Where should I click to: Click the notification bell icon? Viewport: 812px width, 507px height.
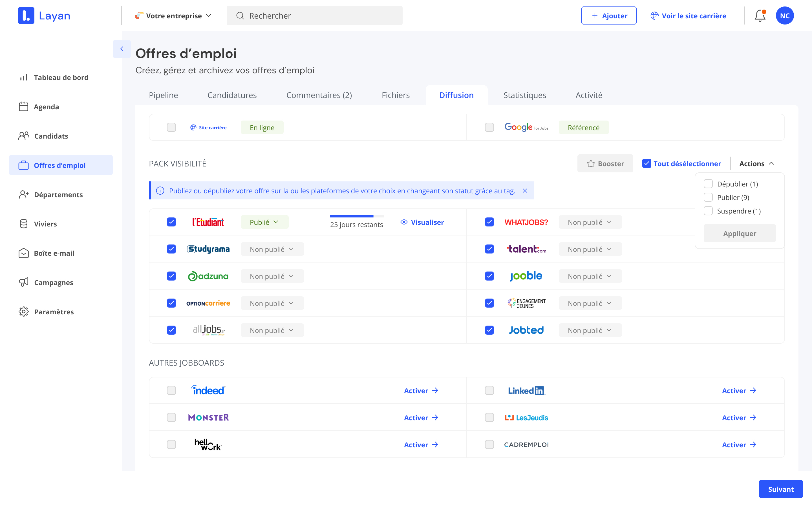[x=760, y=16]
